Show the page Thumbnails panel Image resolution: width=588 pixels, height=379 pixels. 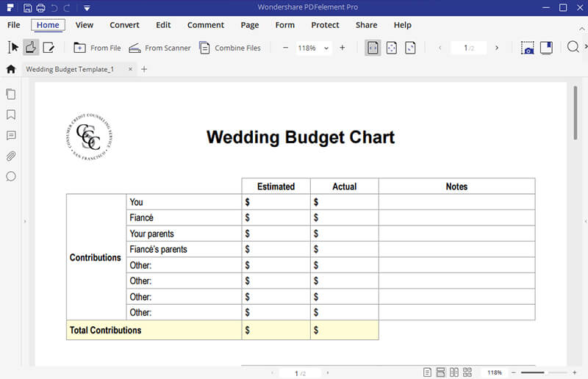[11, 94]
